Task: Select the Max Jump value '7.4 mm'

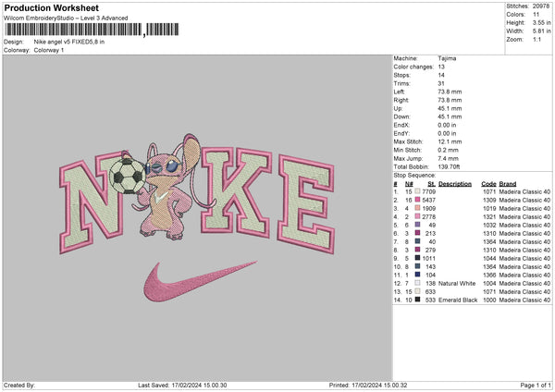Action: click(448, 158)
